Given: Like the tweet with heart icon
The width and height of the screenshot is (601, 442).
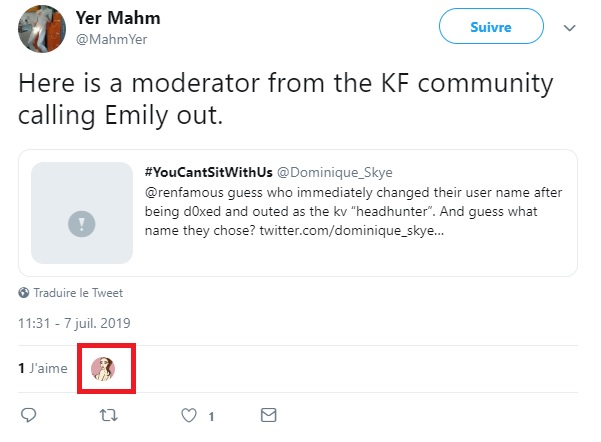Looking at the screenshot, I should (x=189, y=416).
